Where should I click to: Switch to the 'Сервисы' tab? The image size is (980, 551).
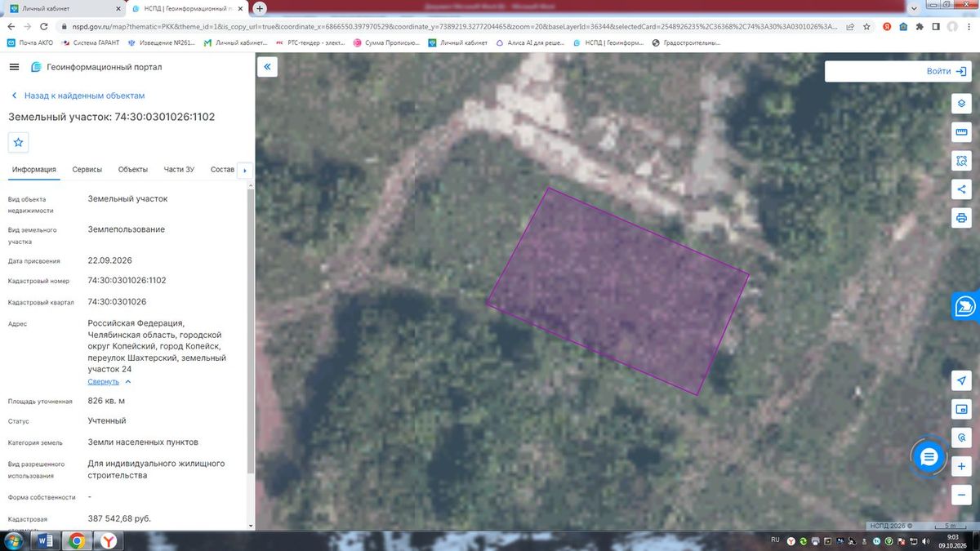(x=87, y=170)
